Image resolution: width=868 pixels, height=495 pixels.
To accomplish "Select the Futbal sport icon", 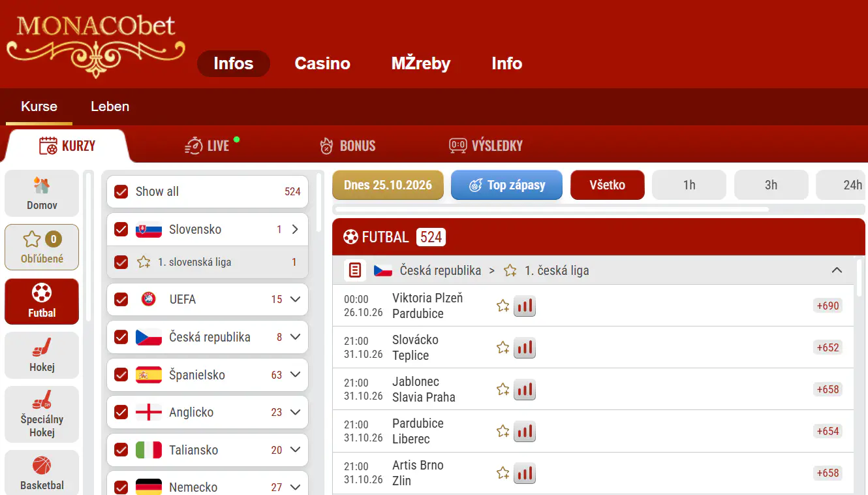I will pos(42,302).
